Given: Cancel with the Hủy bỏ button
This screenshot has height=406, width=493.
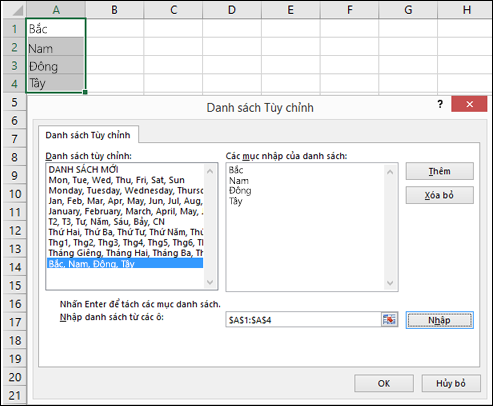Looking at the screenshot, I should 451,383.
